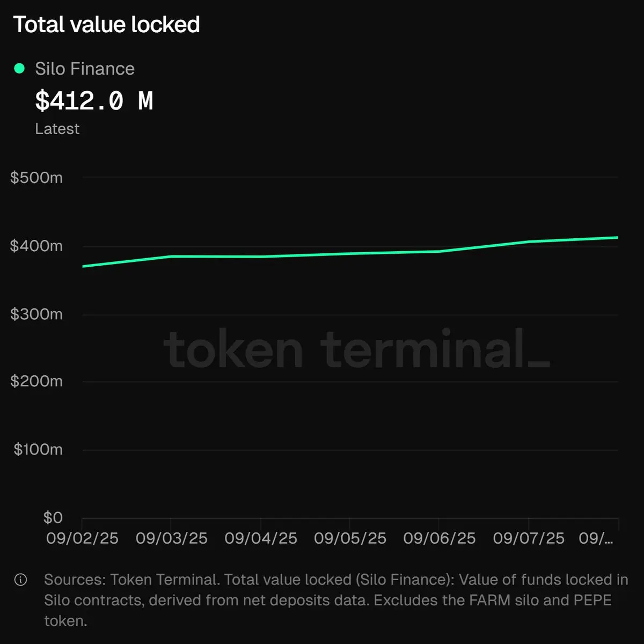Click the $0 y-axis label
The width and height of the screenshot is (644, 644).
(x=53, y=518)
